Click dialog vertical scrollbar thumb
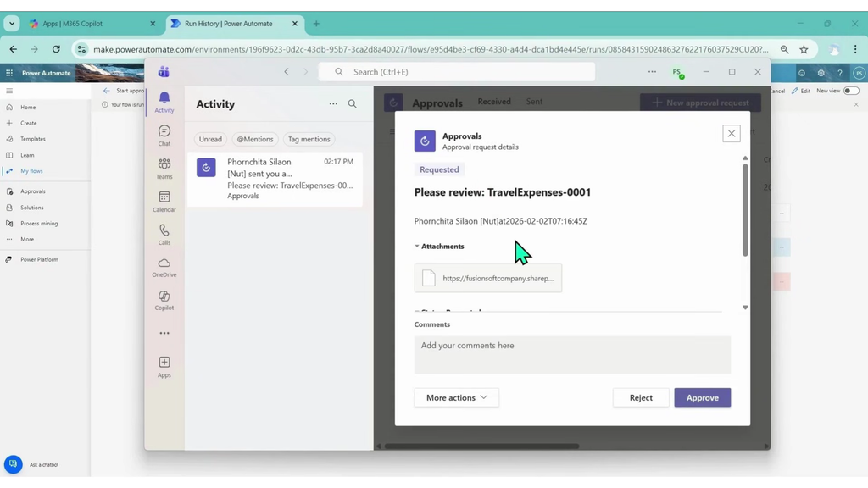 tap(745, 210)
